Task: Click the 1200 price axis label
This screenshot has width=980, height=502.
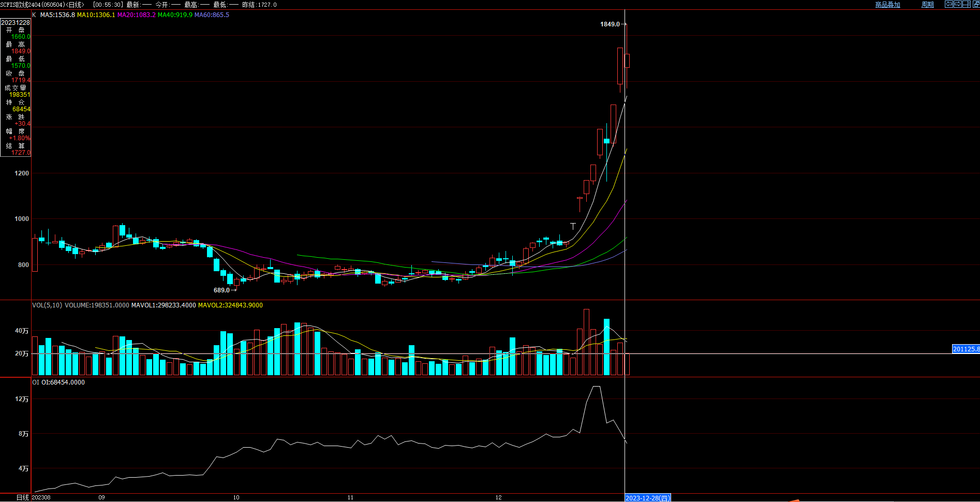Action: click(x=22, y=173)
